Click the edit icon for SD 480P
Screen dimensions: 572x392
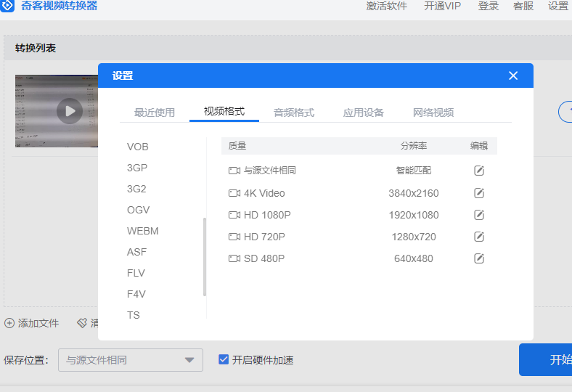(479, 258)
